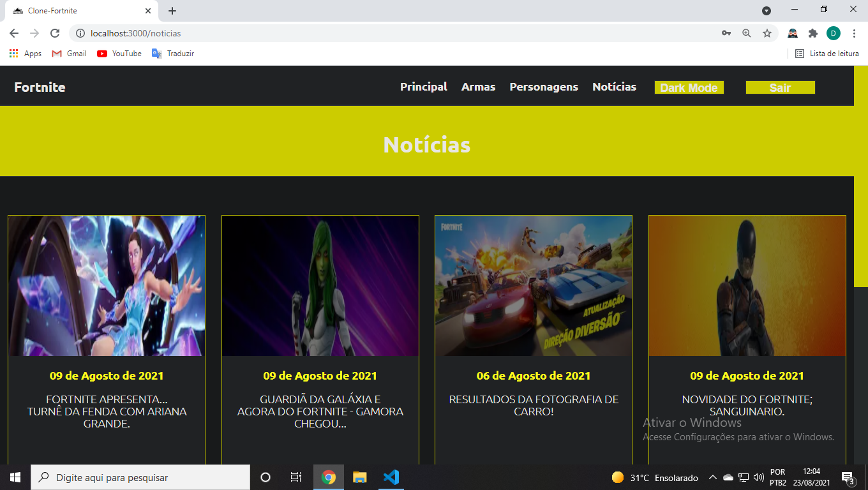Screen dimensions: 868x490
Task: Open Visual Studio Code from taskbar
Action: [x=391, y=477]
